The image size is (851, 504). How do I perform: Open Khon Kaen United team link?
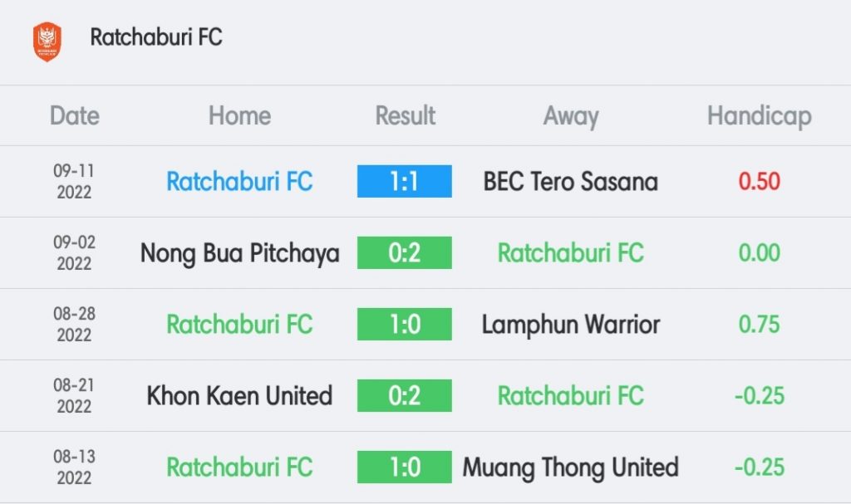tap(239, 395)
